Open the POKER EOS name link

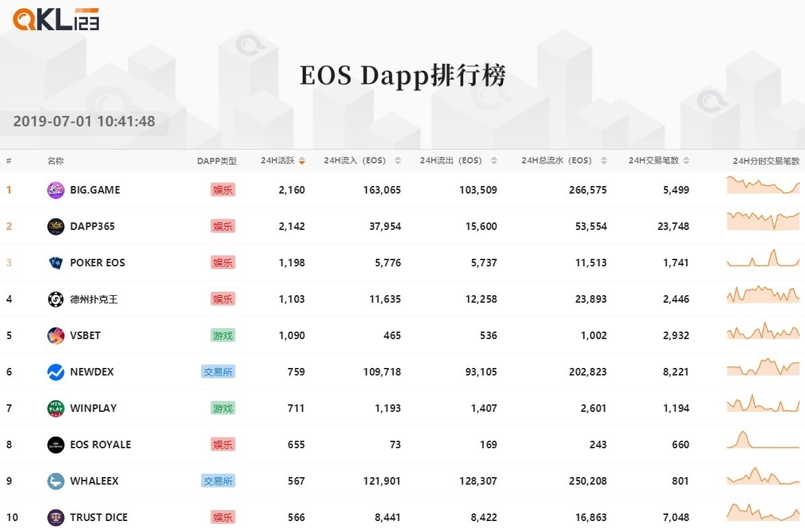click(x=97, y=263)
